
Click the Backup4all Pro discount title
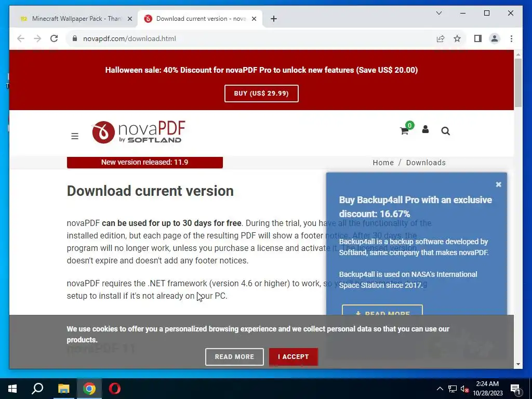tap(415, 207)
